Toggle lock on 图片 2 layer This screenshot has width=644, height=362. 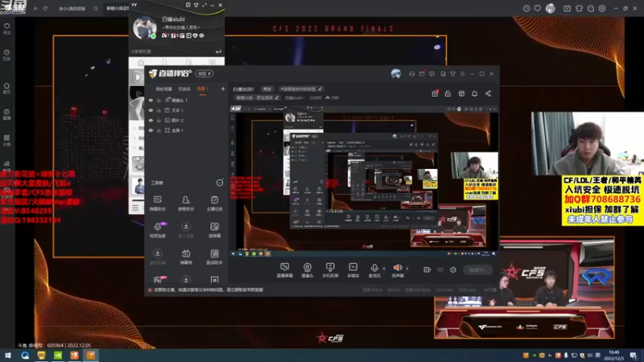159,120
